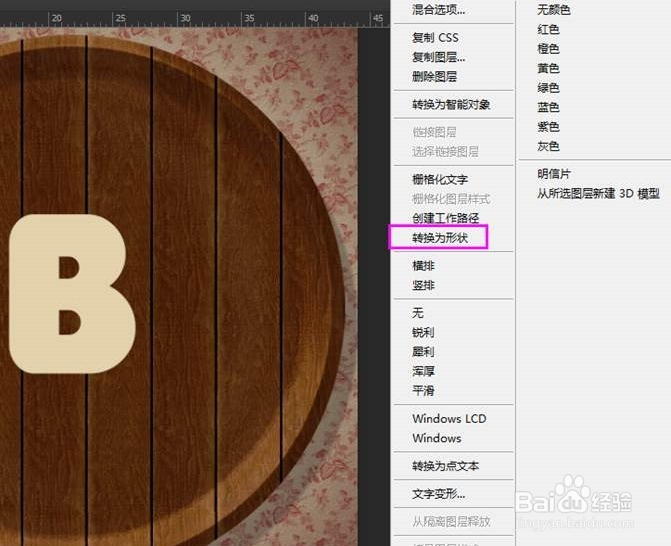Screen dimensions: 671x546
Task: Select anti-alias option 锐利
Action: pos(423,332)
